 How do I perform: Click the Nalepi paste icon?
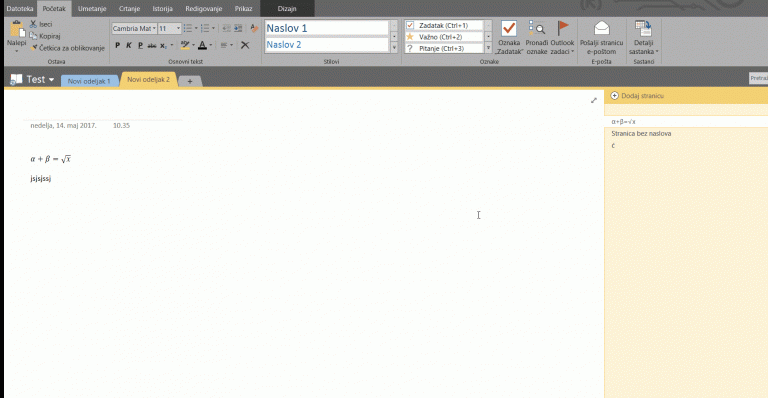[x=17, y=29]
